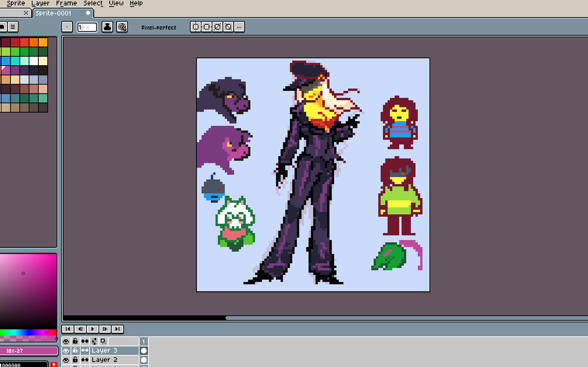Viewport: 588px width, 367px height.
Task: Play the animation
Action: click(93, 329)
